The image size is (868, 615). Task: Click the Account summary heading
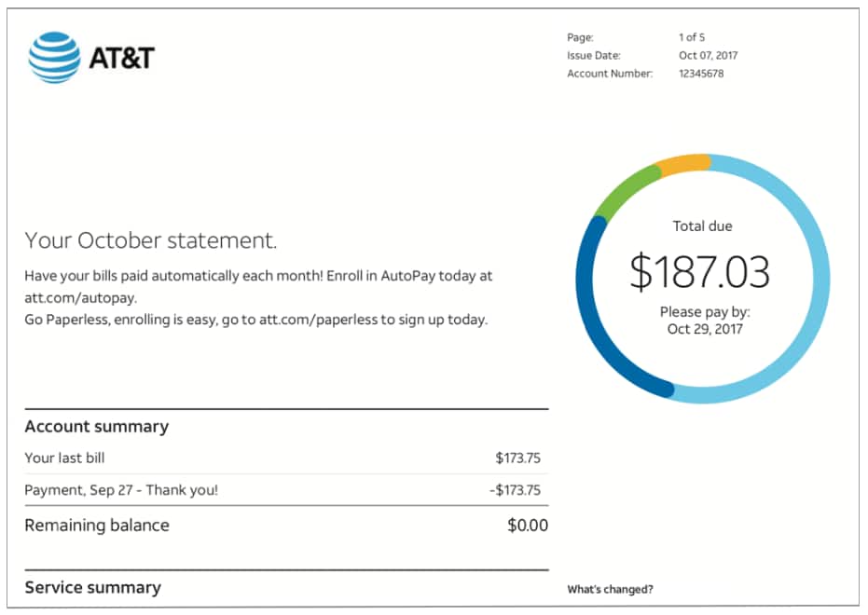coord(96,427)
